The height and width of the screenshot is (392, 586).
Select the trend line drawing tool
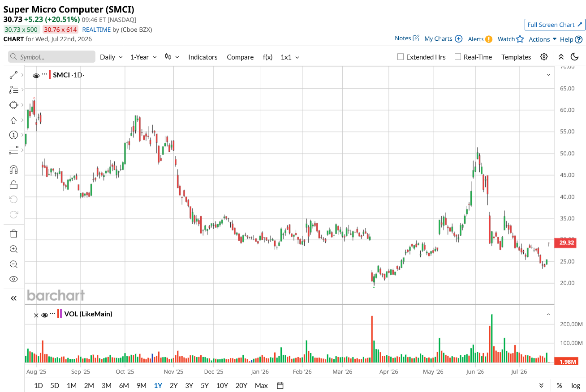(13, 75)
